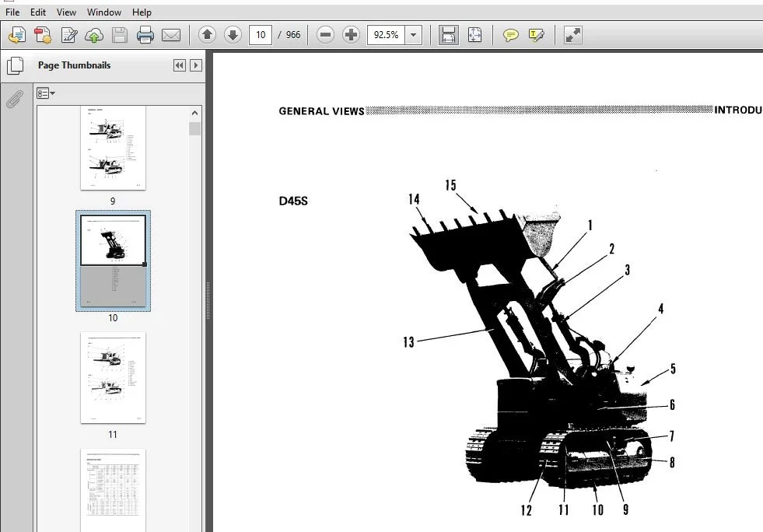Click the upload to cloud icon
Screen dimensions: 763x532
pos(94,35)
